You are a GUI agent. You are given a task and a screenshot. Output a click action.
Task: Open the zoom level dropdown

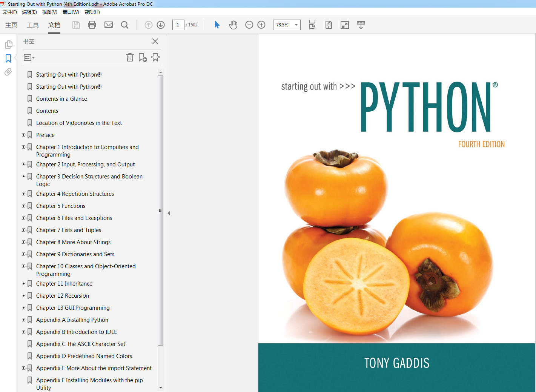pyautogui.click(x=296, y=25)
